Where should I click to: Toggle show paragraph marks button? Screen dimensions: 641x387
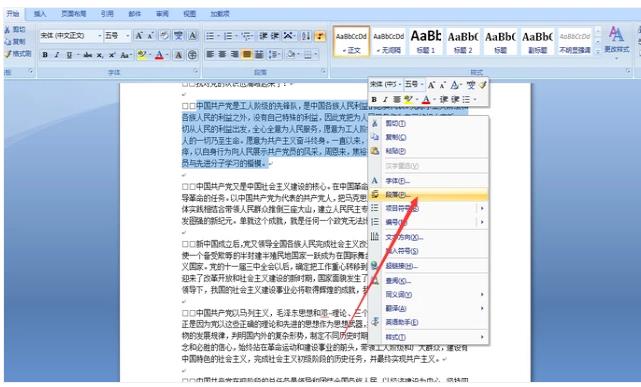pyautogui.click(x=320, y=36)
